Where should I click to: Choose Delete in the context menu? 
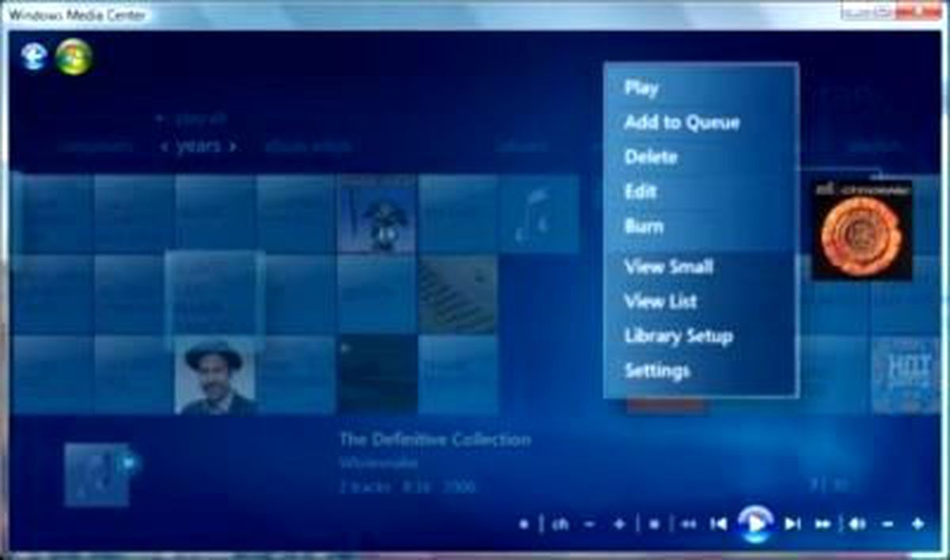[651, 157]
